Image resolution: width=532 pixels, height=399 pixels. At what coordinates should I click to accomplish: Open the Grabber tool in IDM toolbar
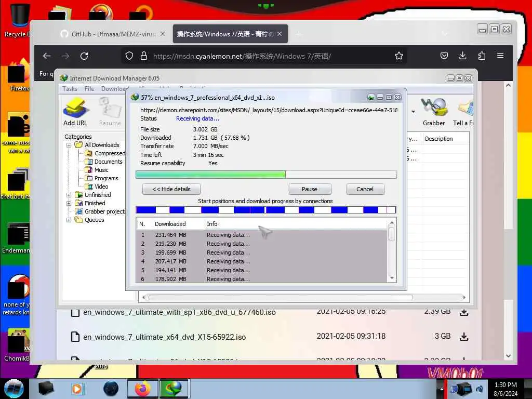pyautogui.click(x=434, y=112)
